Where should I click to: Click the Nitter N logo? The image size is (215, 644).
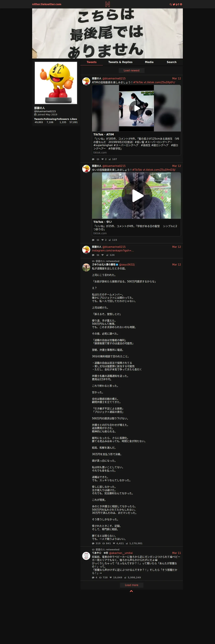(x=108, y=4)
